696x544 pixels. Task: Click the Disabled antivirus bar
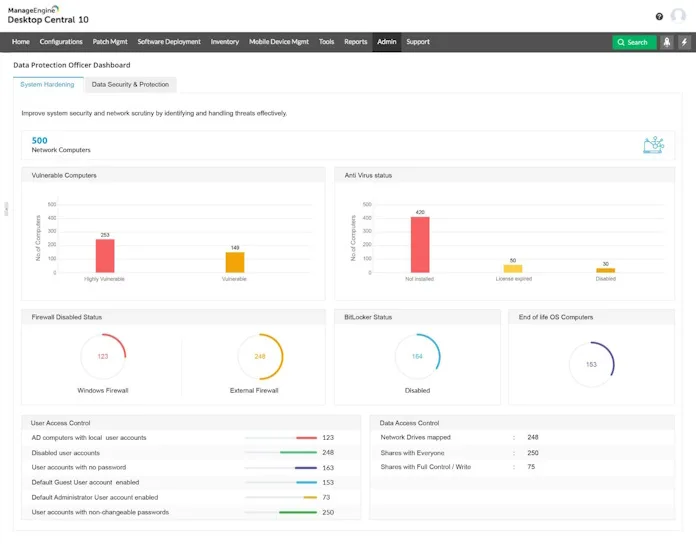tap(605, 270)
